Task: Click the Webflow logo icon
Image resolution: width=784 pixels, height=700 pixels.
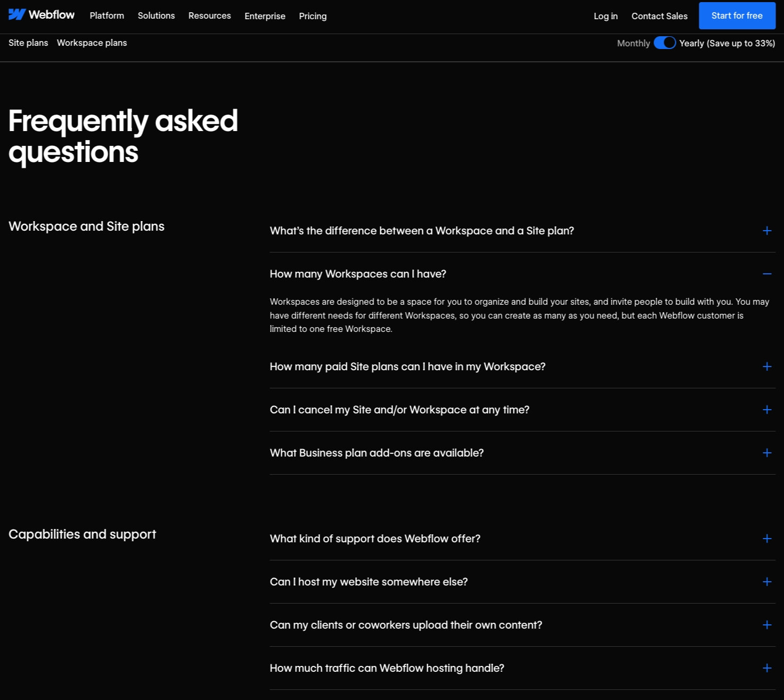Action: pyautogui.click(x=17, y=15)
